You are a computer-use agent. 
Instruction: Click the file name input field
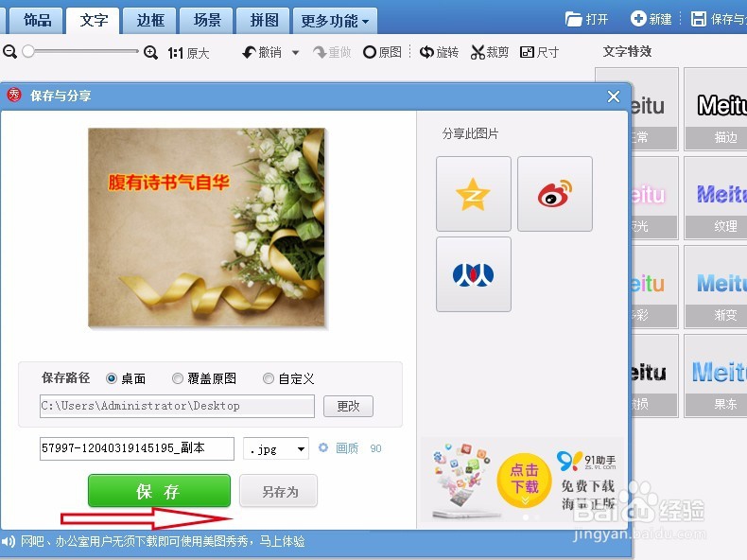[137, 448]
